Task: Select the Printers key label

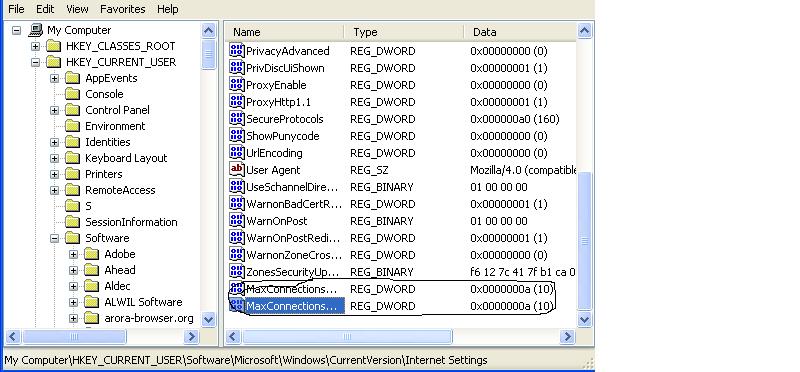Action: point(104,174)
